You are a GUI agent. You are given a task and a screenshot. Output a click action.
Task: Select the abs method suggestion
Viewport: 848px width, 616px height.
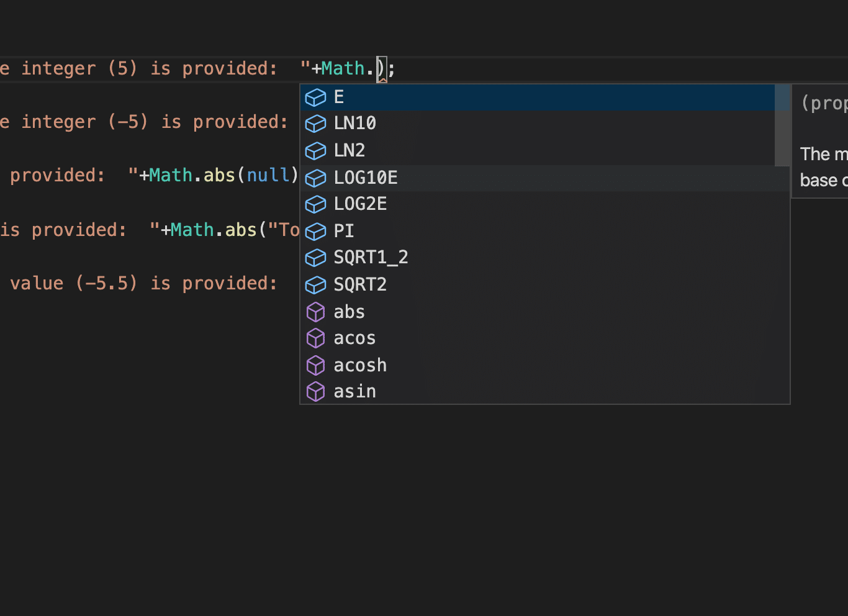538,312
